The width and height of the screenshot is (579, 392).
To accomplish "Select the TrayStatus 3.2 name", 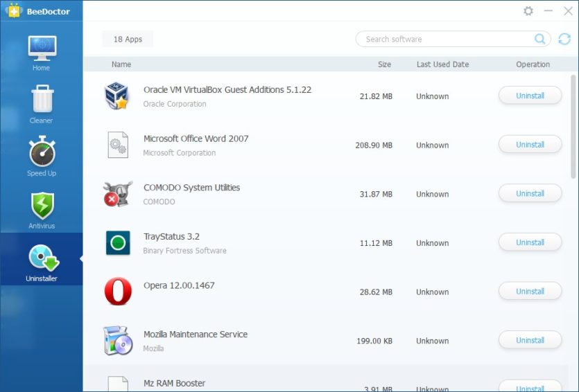I will (171, 236).
